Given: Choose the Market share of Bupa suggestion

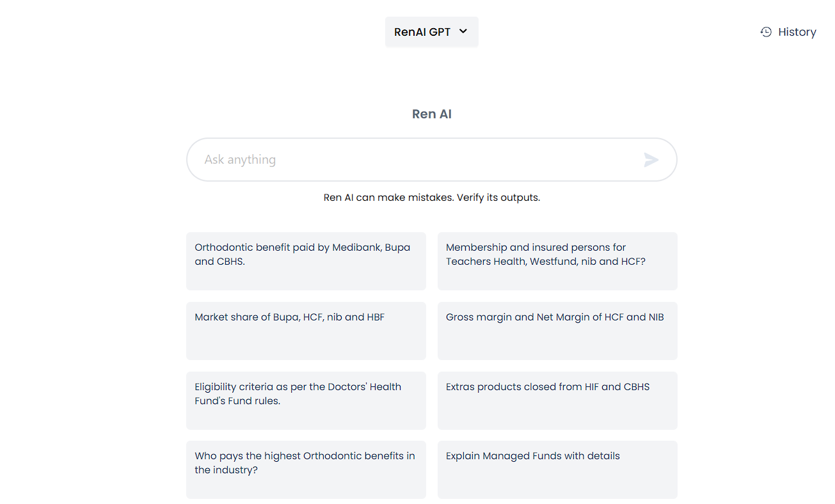Looking at the screenshot, I should click(306, 331).
